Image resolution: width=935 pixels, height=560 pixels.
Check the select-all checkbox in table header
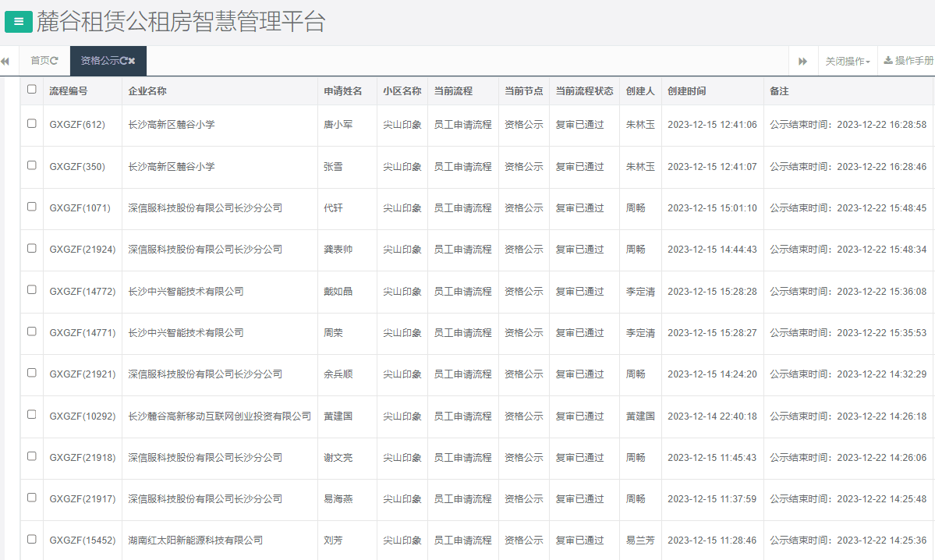(x=31, y=90)
